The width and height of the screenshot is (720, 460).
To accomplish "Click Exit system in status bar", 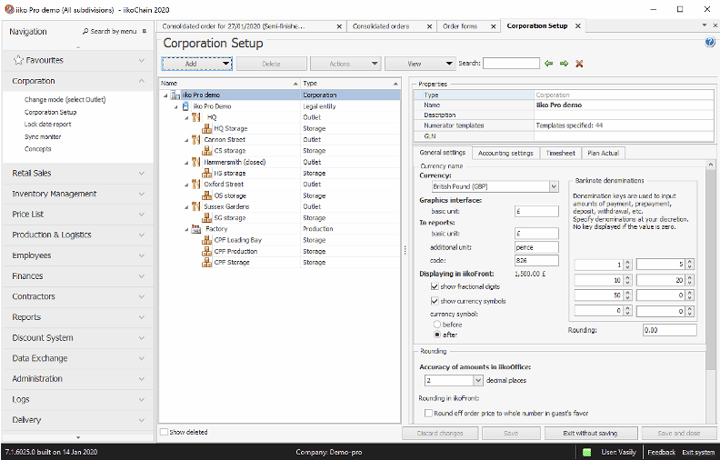I will pos(698,452).
